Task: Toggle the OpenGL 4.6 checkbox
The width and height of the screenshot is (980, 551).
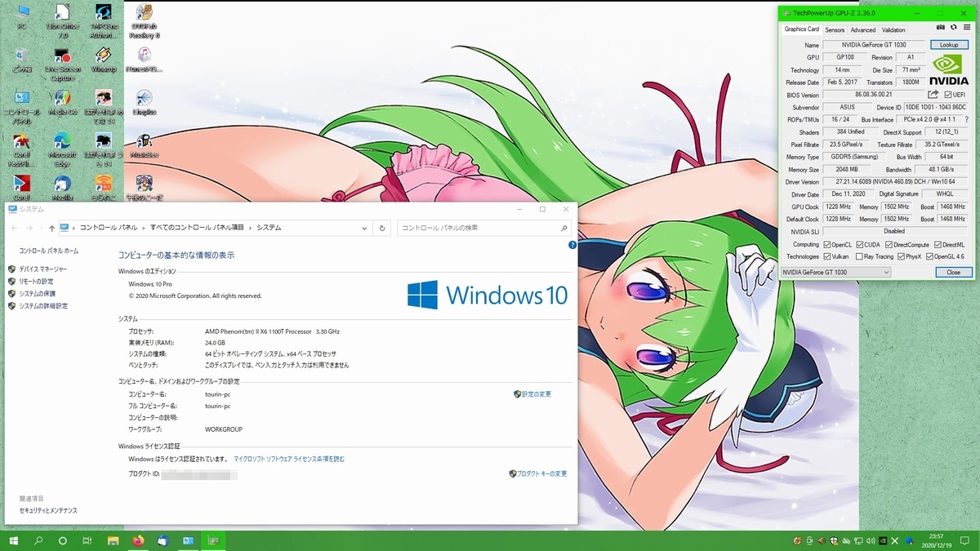Action: pos(930,256)
